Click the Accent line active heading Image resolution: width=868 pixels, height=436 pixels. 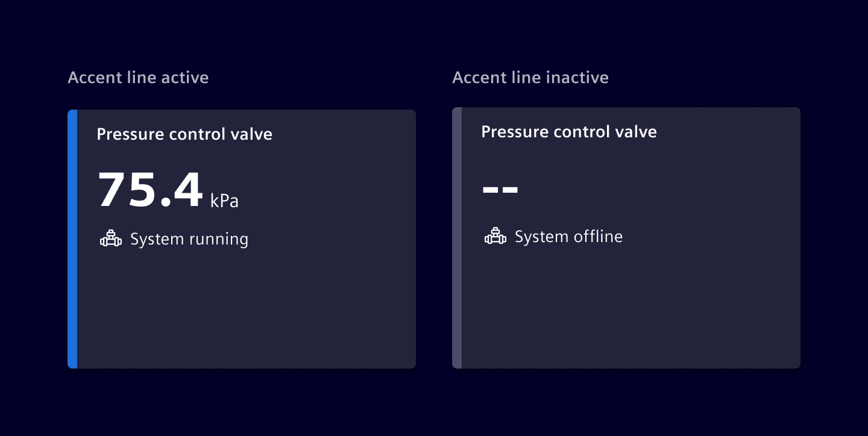138,77
